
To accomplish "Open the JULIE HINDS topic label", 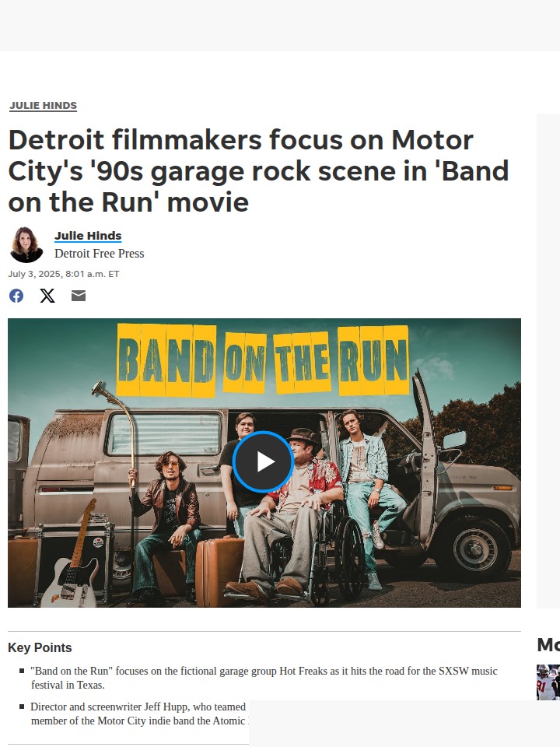I will [x=43, y=105].
